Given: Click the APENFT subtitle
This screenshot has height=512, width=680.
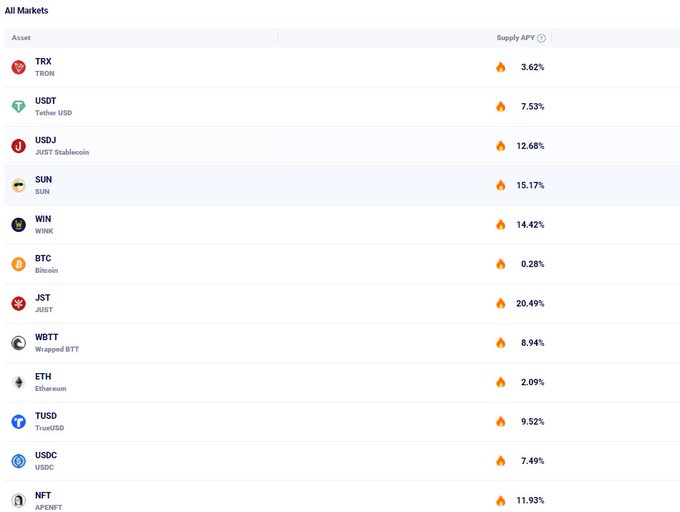Looking at the screenshot, I should 49,507.
